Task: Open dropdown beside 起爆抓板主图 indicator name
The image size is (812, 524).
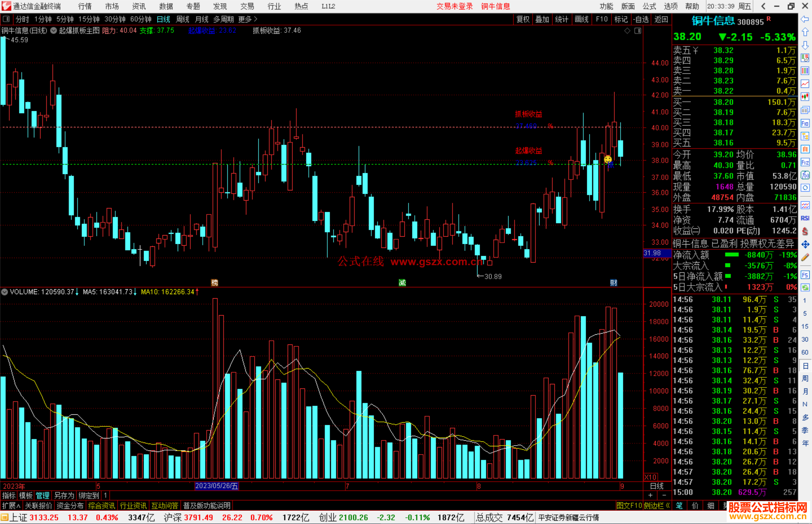Action: (54, 31)
